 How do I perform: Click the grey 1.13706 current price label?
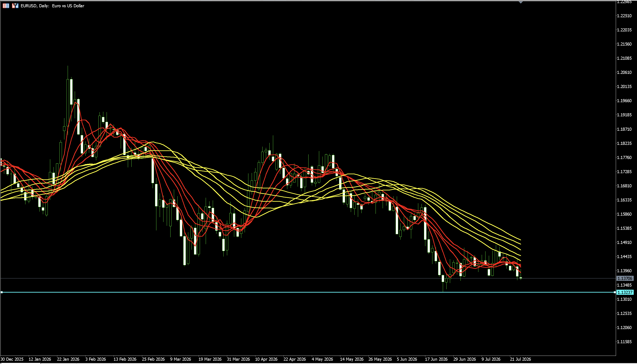tap(625, 278)
